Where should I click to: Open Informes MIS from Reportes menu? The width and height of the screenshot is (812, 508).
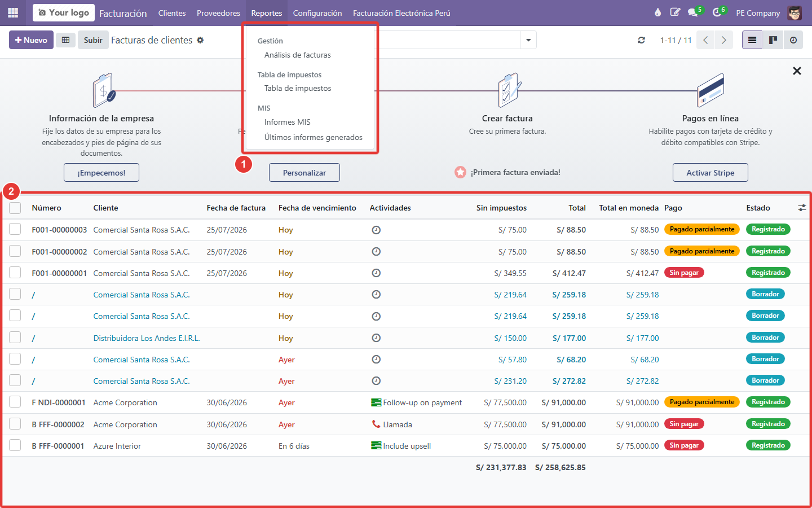[x=287, y=122]
